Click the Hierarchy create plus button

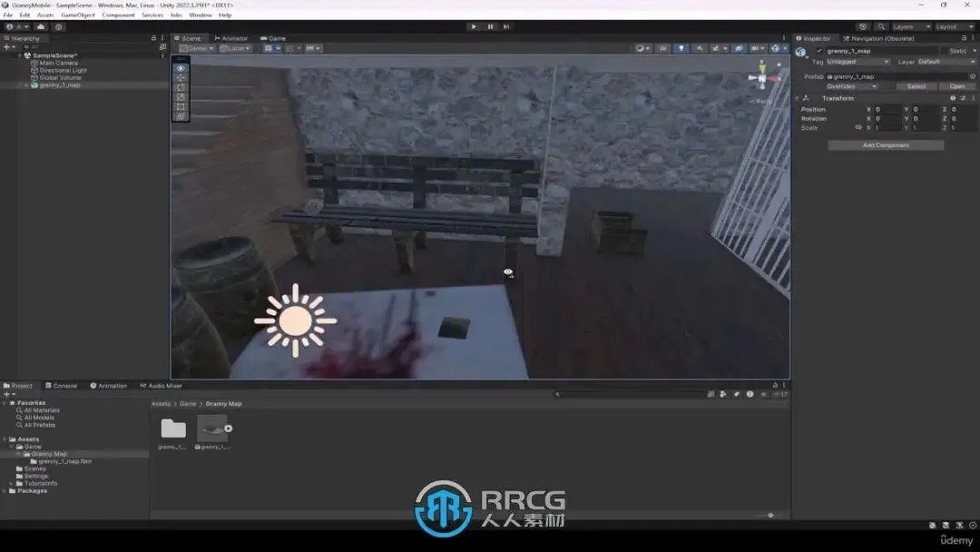click(x=8, y=47)
